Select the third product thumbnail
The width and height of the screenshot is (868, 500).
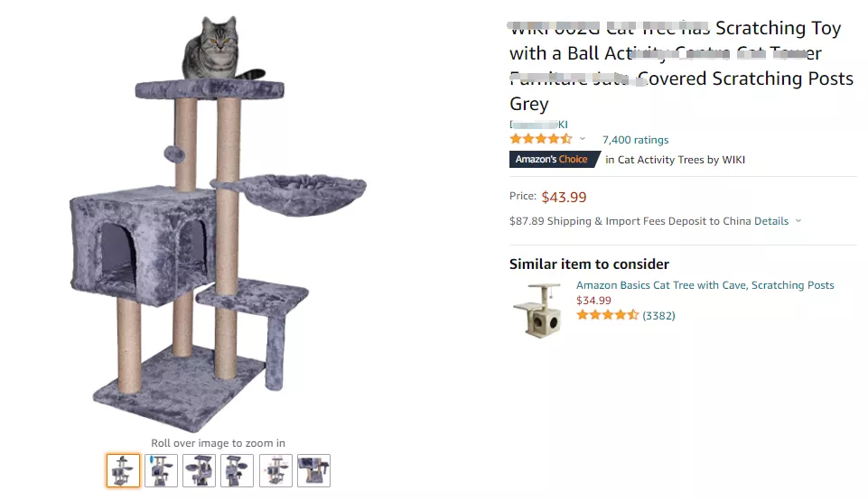[x=200, y=470]
